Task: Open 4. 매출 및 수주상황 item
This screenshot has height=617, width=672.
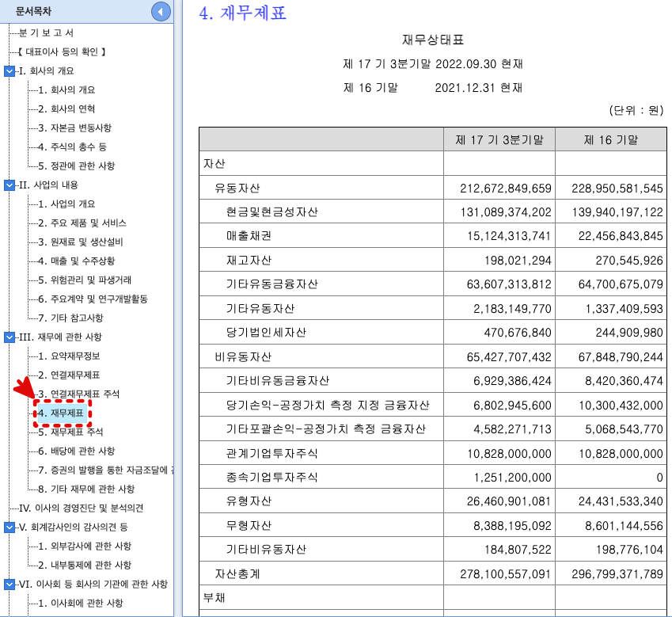Action: (76, 261)
